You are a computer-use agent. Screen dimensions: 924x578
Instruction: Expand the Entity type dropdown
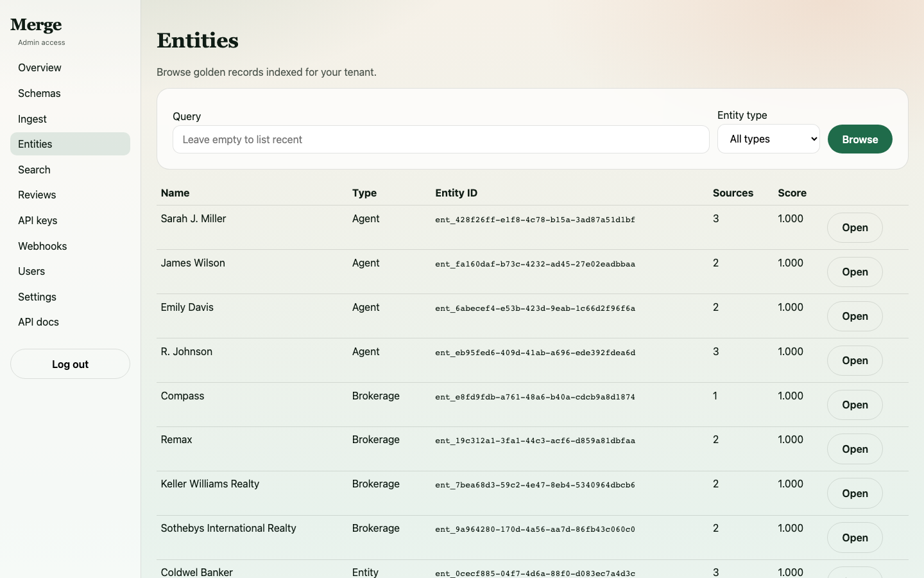[769, 139]
